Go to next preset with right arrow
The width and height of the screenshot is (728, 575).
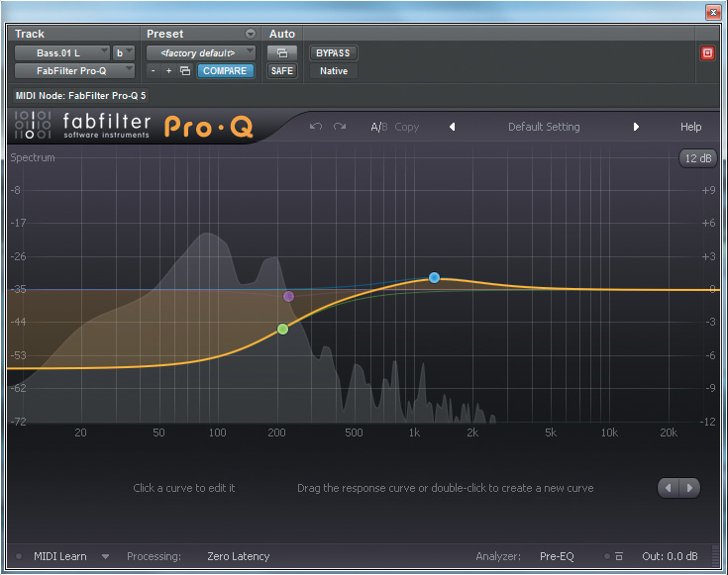[x=636, y=127]
